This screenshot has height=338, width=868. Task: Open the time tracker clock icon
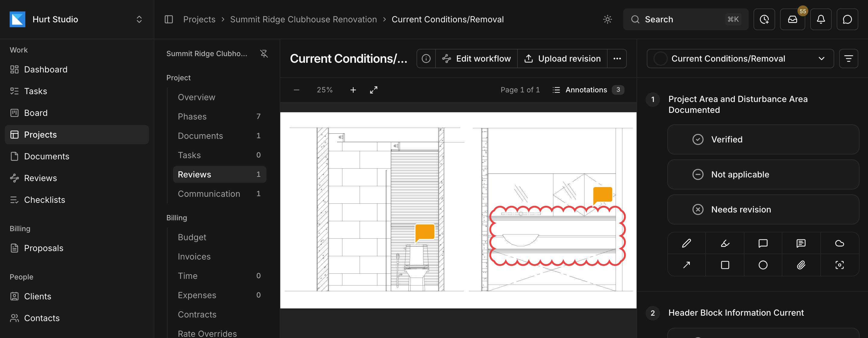[x=764, y=19]
